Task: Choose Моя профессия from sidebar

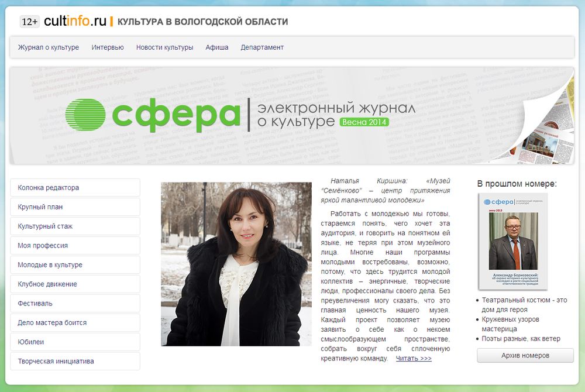Action: point(75,246)
